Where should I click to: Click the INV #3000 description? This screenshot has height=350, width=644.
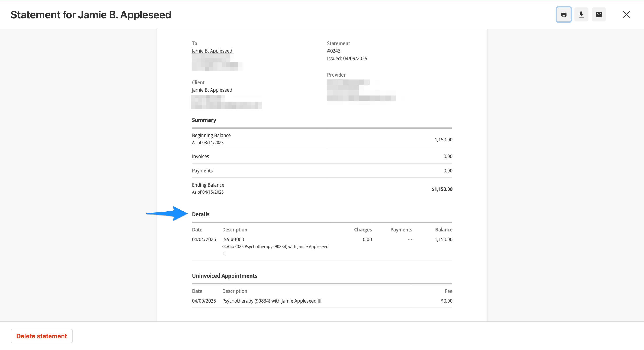[x=233, y=239]
